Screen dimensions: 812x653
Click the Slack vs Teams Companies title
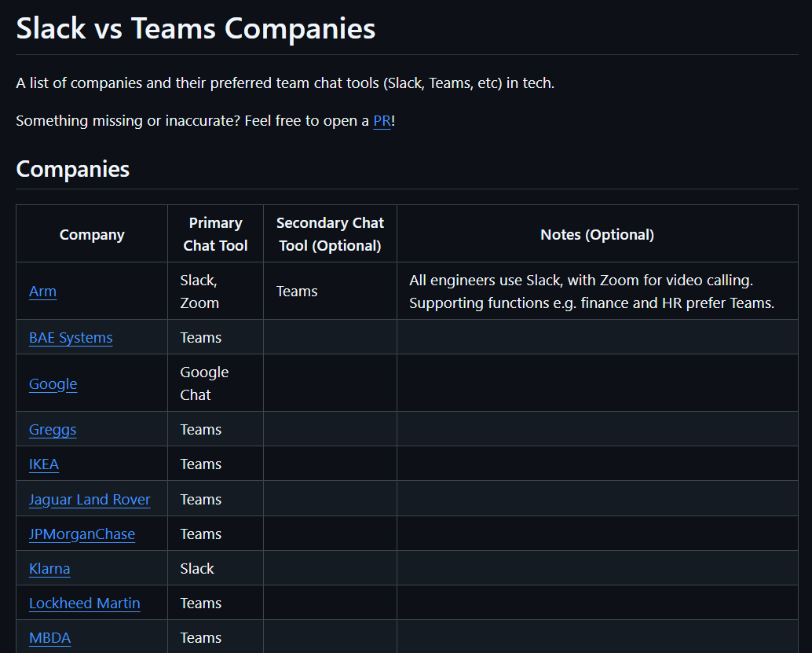pyautogui.click(x=196, y=28)
